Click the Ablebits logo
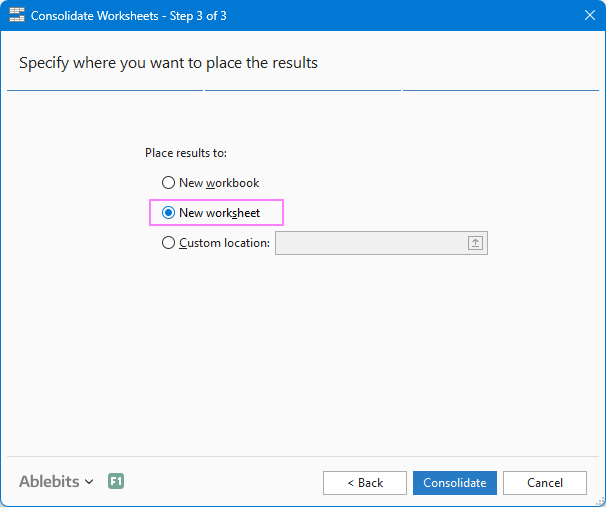Viewport: 606px width, 507px height. tap(49, 482)
